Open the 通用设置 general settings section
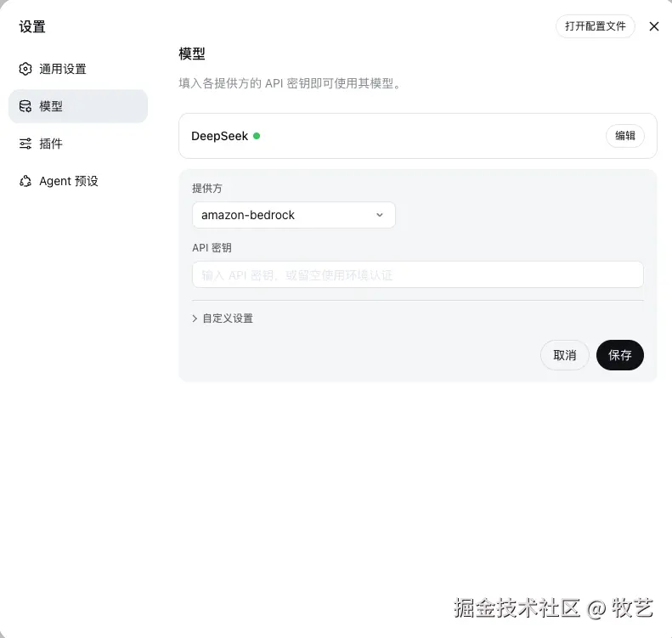This screenshot has height=638, width=672. [x=78, y=69]
